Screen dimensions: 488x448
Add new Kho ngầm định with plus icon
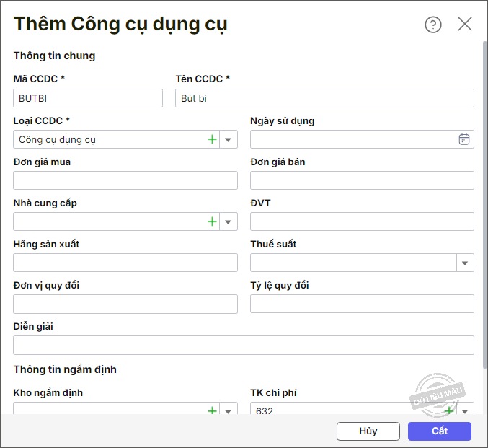pos(212,410)
